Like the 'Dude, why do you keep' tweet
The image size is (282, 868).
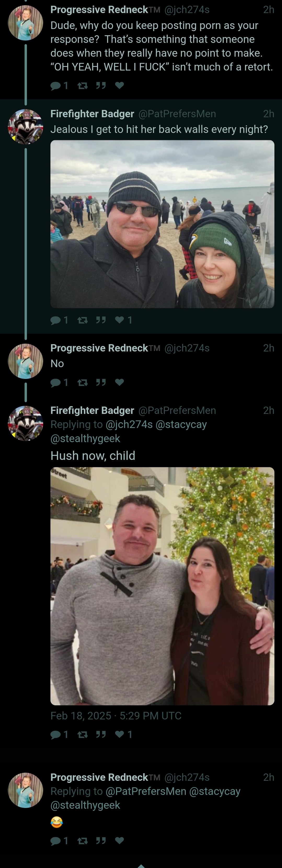[x=119, y=85]
